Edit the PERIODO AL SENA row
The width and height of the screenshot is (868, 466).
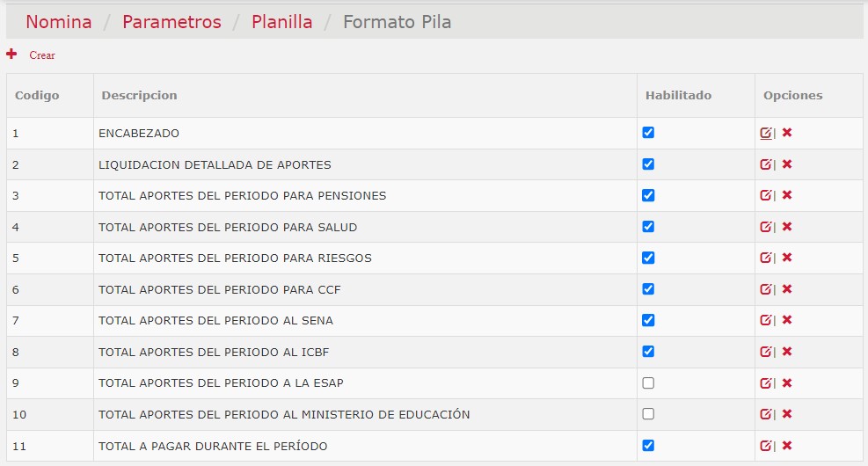click(x=766, y=320)
